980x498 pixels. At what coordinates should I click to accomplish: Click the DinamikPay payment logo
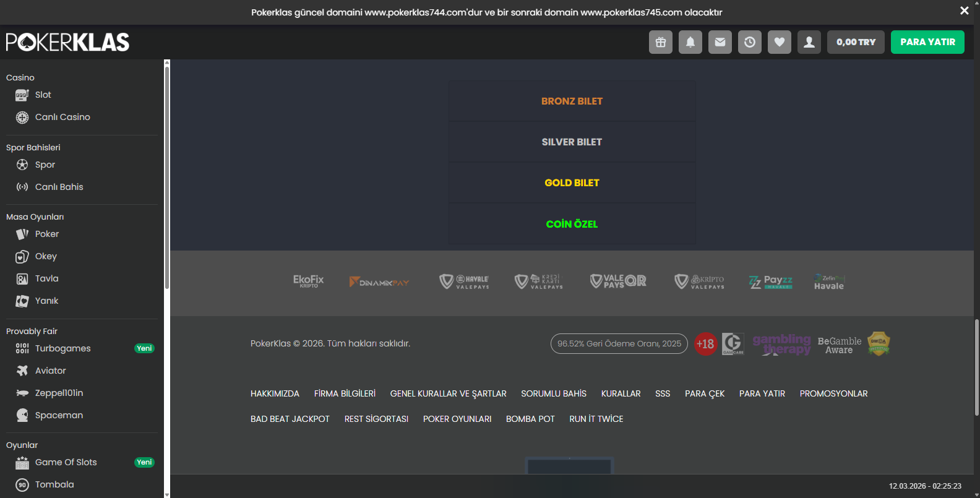click(379, 282)
